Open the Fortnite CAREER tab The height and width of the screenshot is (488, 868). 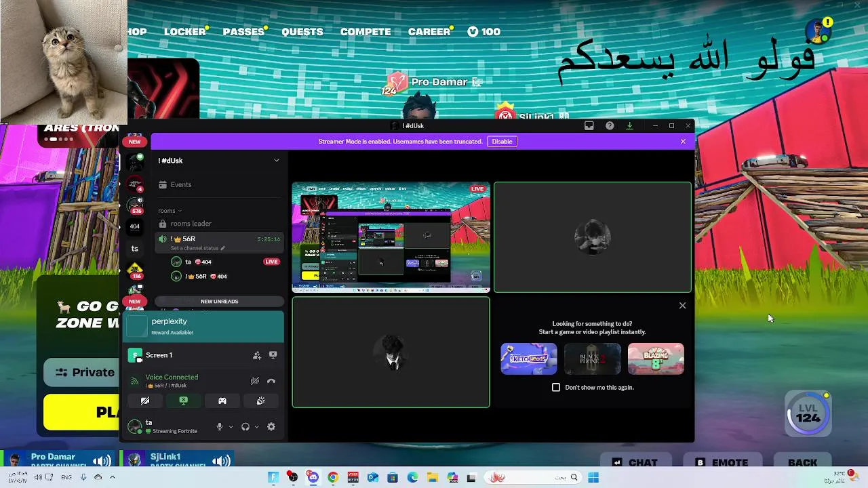429,31
